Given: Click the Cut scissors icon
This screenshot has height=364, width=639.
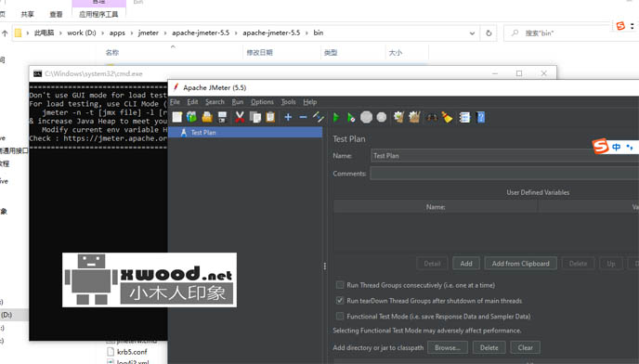Looking at the screenshot, I should point(240,117).
